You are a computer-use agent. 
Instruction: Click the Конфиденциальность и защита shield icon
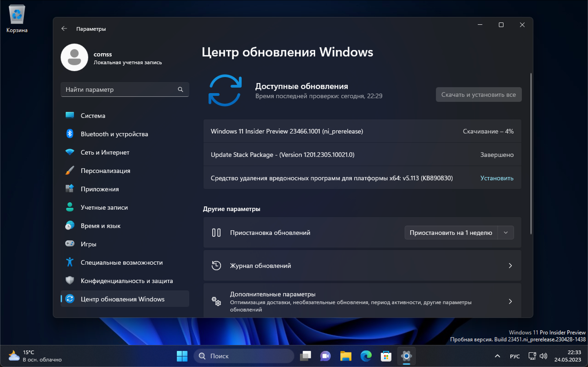tap(69, 280)
